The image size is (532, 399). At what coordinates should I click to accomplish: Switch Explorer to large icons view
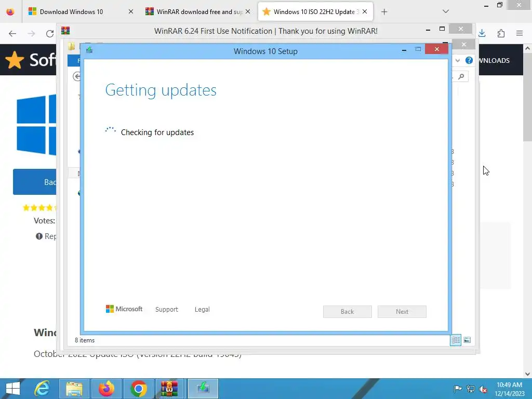point(467,340)
